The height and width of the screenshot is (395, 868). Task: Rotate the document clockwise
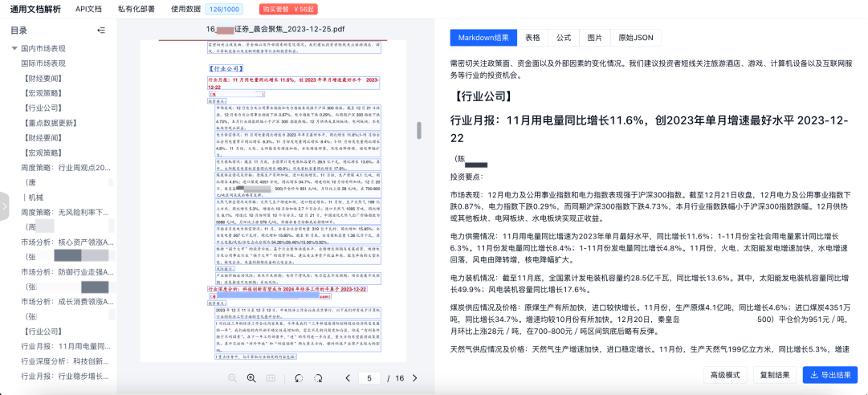coord(318,377)
